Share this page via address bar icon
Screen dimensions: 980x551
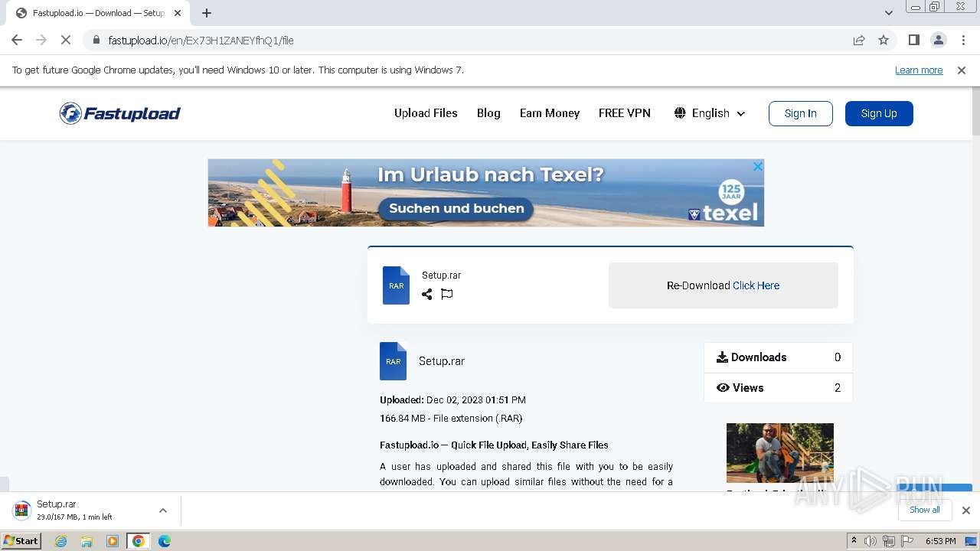(859, 40)
